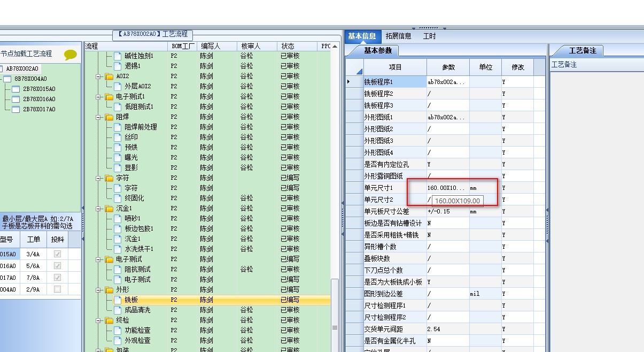Collapse the 电子测试1 tree node
644x352 pixels.
pos(98,97)
